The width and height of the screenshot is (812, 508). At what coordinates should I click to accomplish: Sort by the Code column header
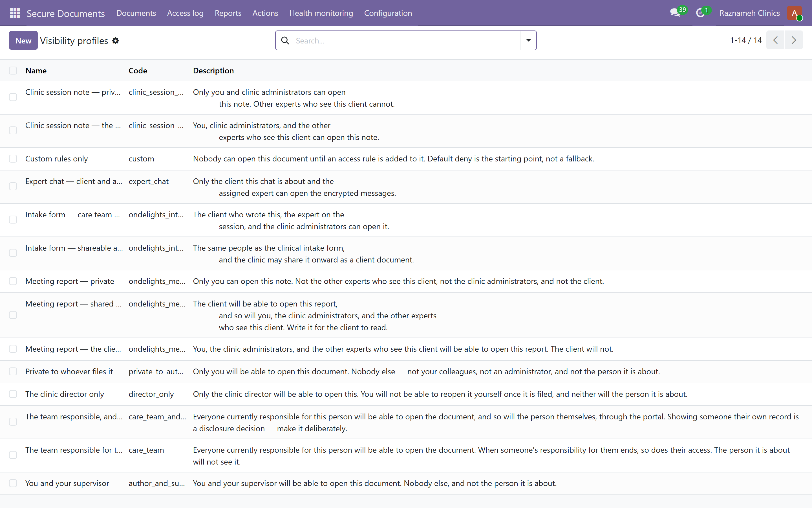click(x=138, y=71)
